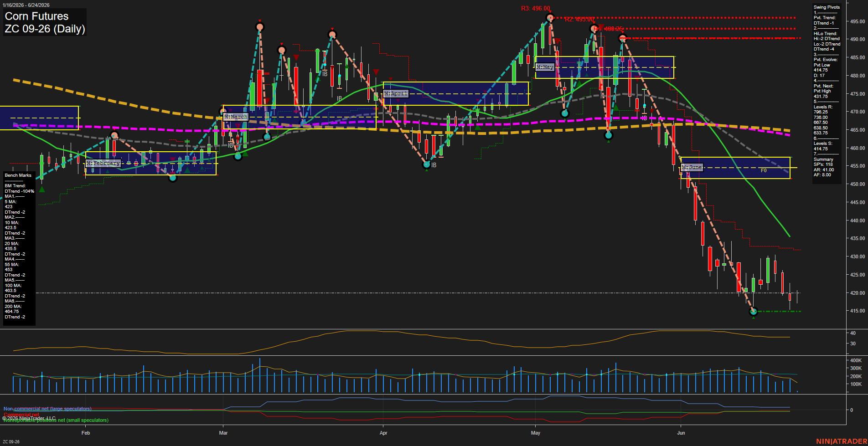
Task: Select the 796.25 resistance level value
Action: 821,112
